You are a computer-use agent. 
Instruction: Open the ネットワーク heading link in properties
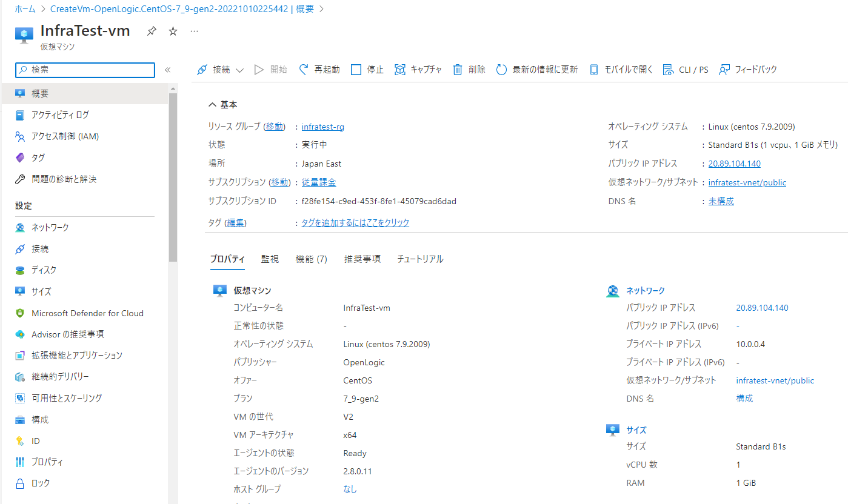point(646,291)
